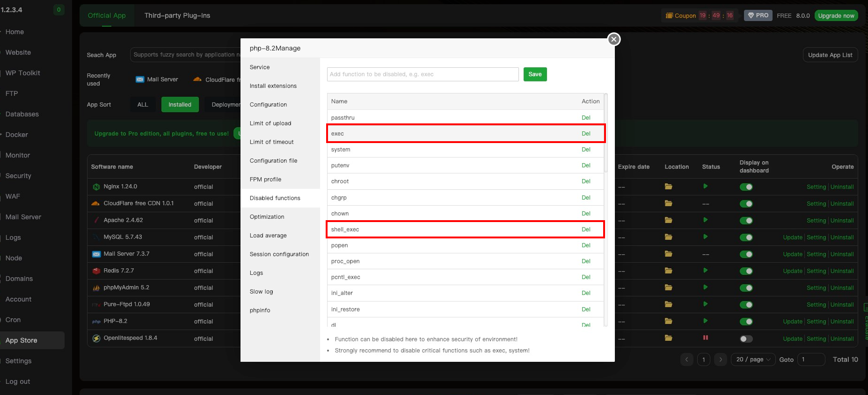Close the php-8.2Manage dialog

[x=614, y=39]
